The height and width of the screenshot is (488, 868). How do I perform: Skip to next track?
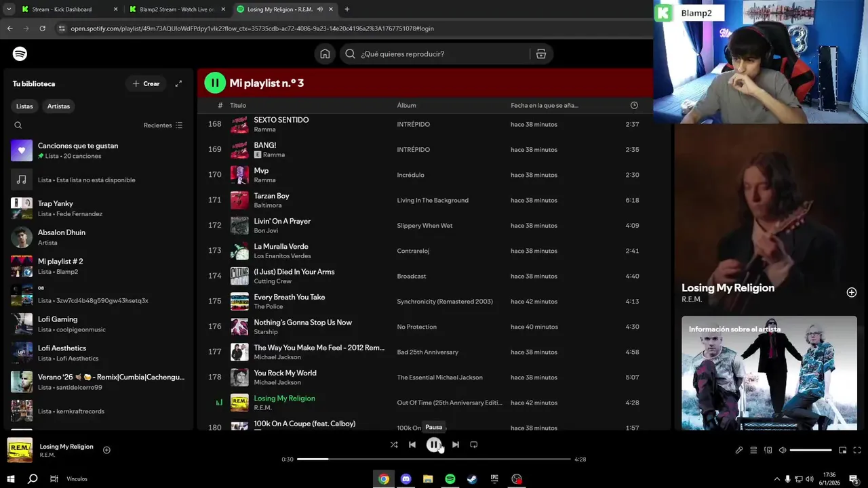coord(456,445)
